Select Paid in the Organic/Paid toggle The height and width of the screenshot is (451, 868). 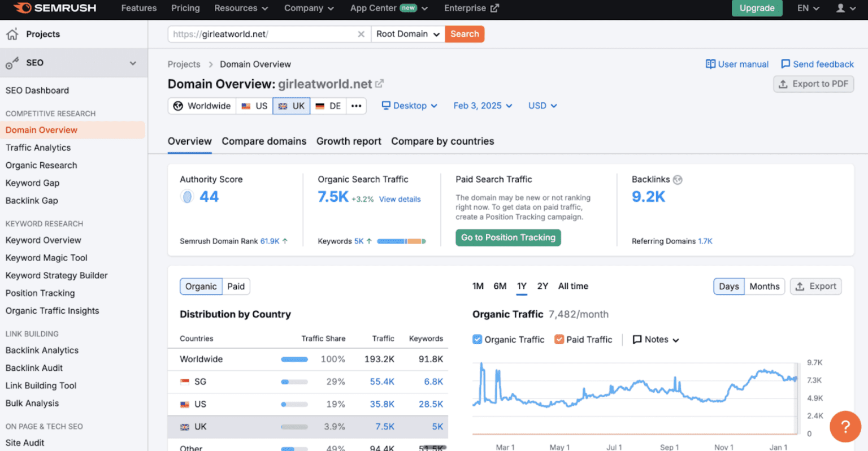[x=236, y=287]
